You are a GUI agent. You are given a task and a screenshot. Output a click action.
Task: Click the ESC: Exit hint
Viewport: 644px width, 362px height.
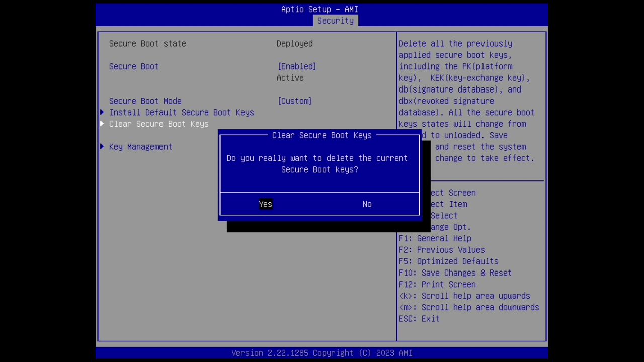coord(419,319)
